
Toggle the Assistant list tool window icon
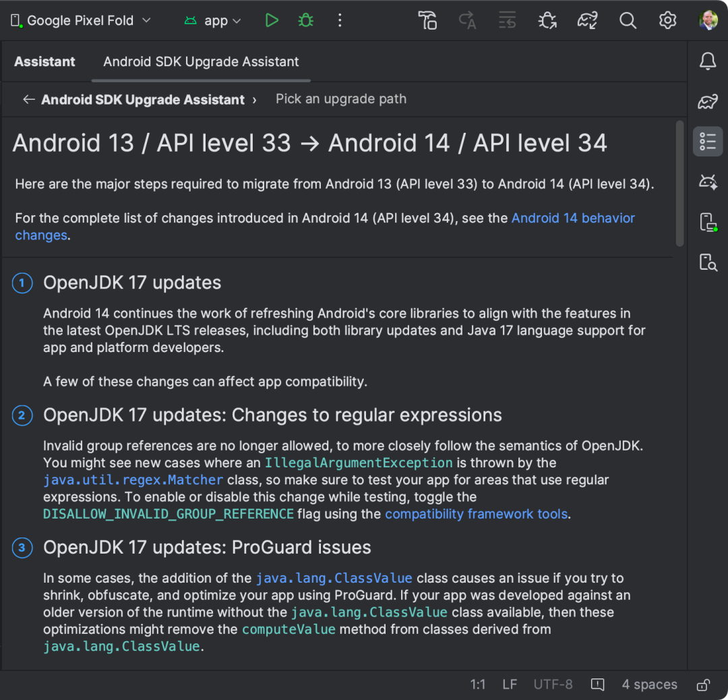click(x=708, y=141)
